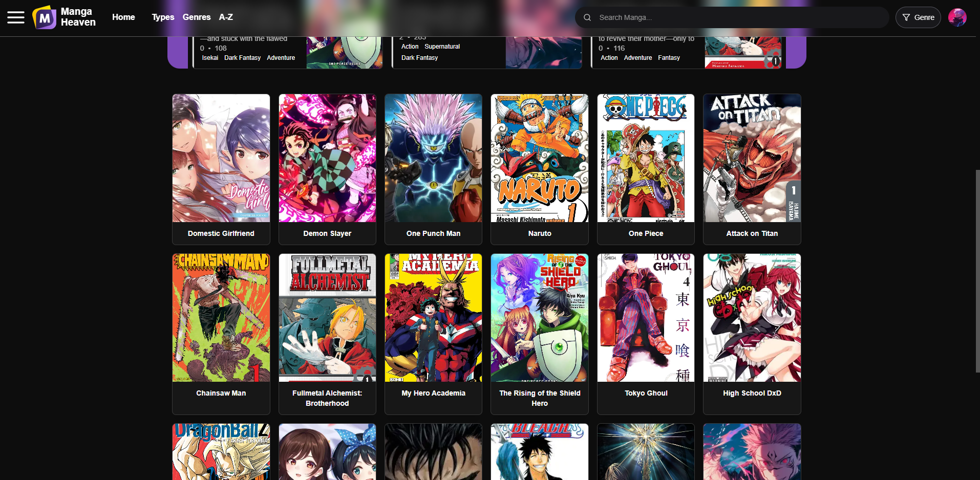Open the Dragon Ball Z cover thumbnail
This screenshot has height=480, width=980.
221,452
